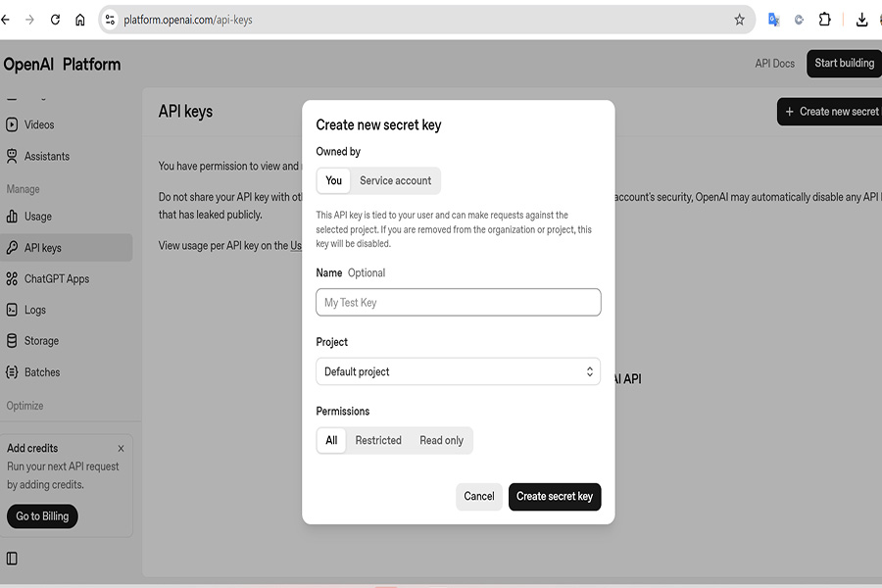Collapse sidebar using bottom-left panel icon
This screenshot has height=588, width=882.
(x=12, y=559)
